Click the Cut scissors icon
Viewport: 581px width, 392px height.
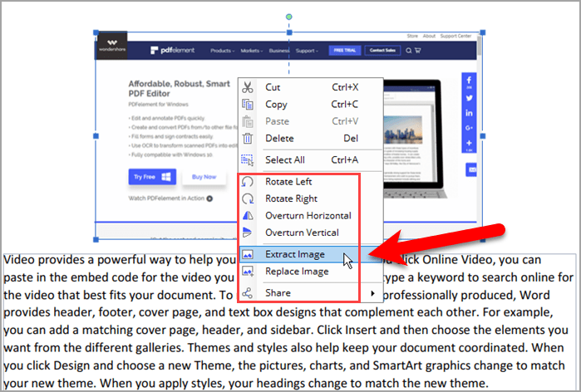[248, 87]
